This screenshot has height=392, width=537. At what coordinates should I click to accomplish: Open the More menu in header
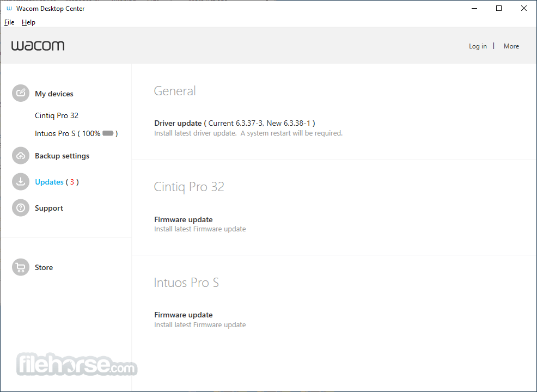click(x=511, y=46)
